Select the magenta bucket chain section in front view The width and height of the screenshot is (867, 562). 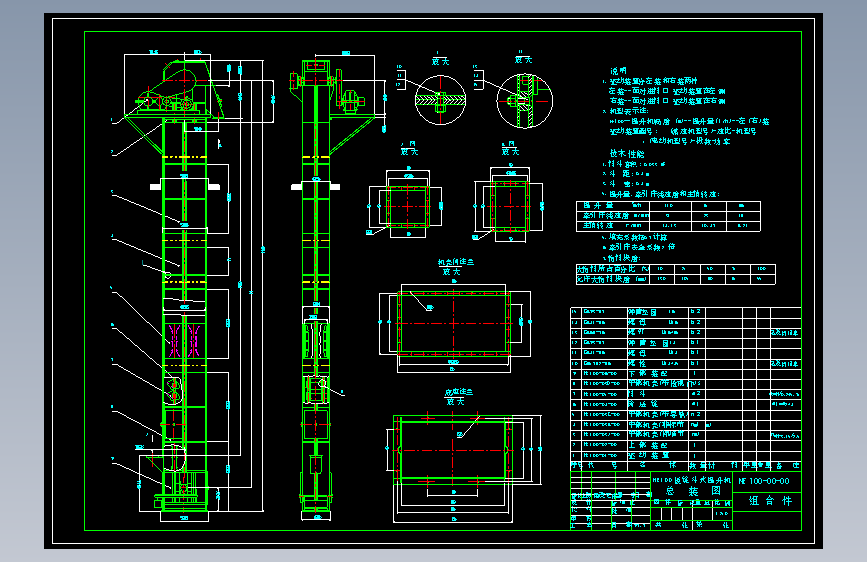184,340
